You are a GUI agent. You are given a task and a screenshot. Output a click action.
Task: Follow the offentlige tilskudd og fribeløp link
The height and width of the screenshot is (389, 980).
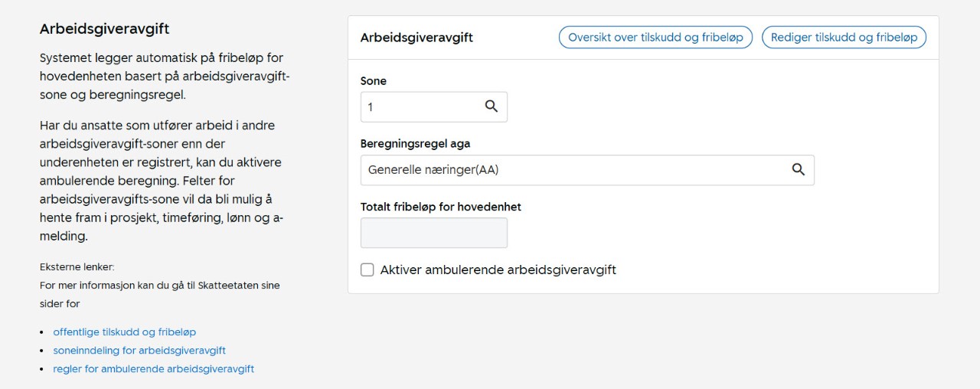[124, 332]
